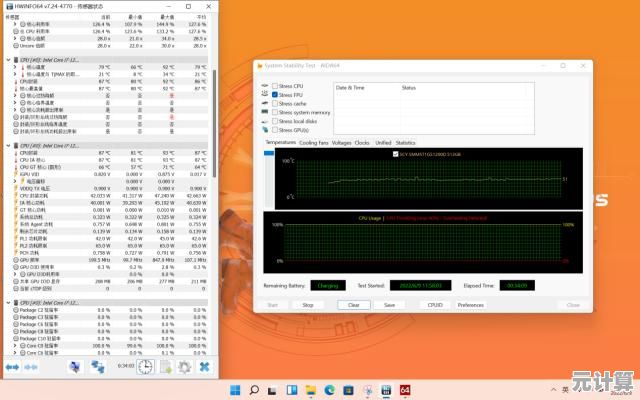This screenshot has height=400, width=640.
Task: Enable the Stress CPU checkbox
Action: coord(276,86)
